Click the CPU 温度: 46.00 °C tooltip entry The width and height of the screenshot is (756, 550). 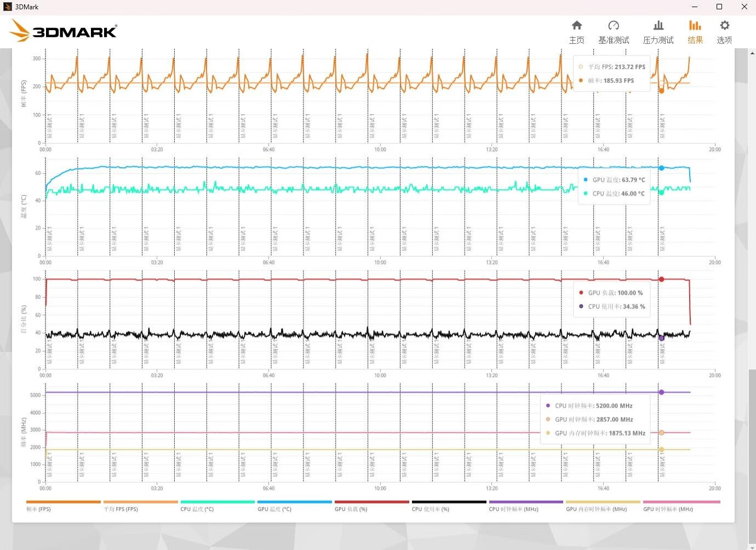(x=614, y=193)
